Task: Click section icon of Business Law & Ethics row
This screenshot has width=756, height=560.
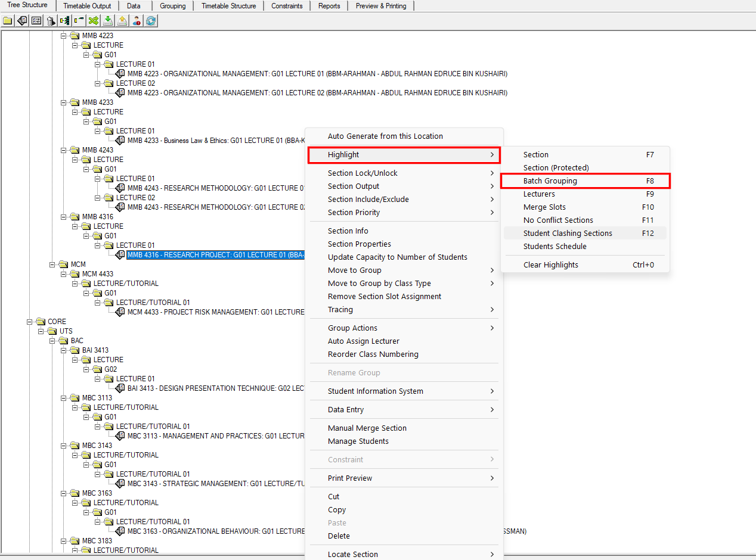Action: click(120, 141)
